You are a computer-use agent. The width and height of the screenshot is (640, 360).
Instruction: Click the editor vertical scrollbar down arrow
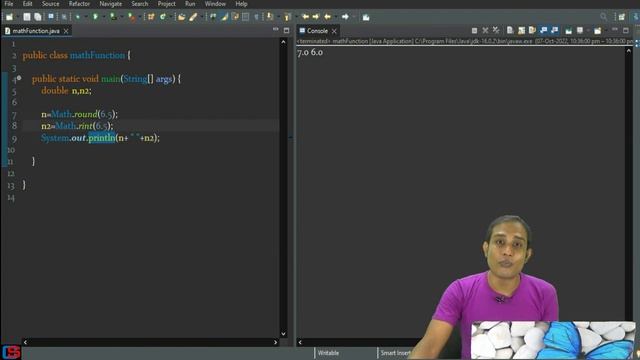click(283, 334)
